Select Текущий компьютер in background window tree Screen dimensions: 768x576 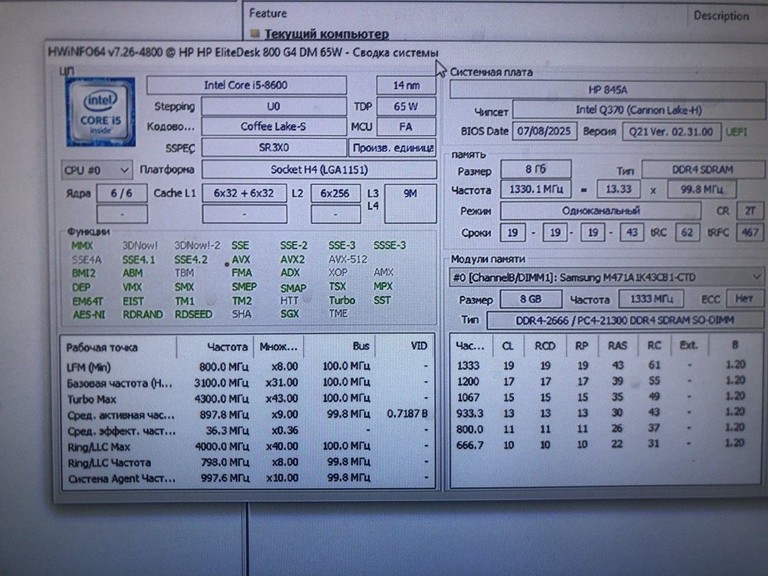click(x=326, y=34)
